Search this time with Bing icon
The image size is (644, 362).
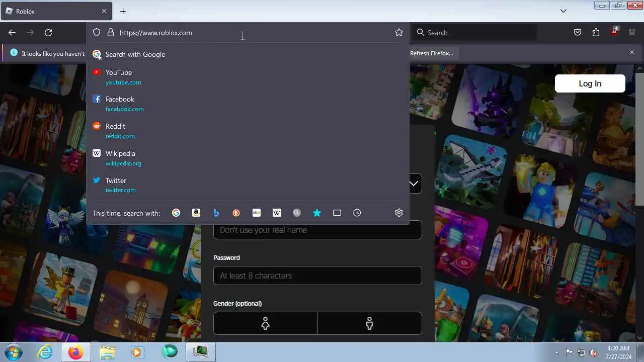click(216, 213)
